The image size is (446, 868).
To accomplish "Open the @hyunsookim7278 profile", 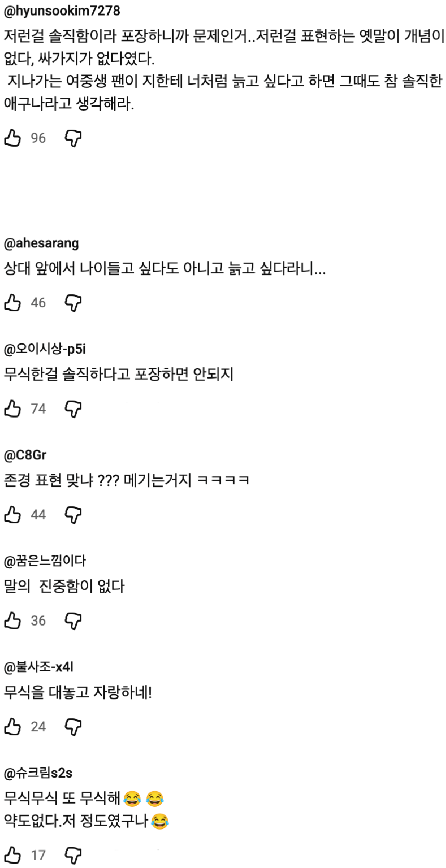I will click(62, 11).
